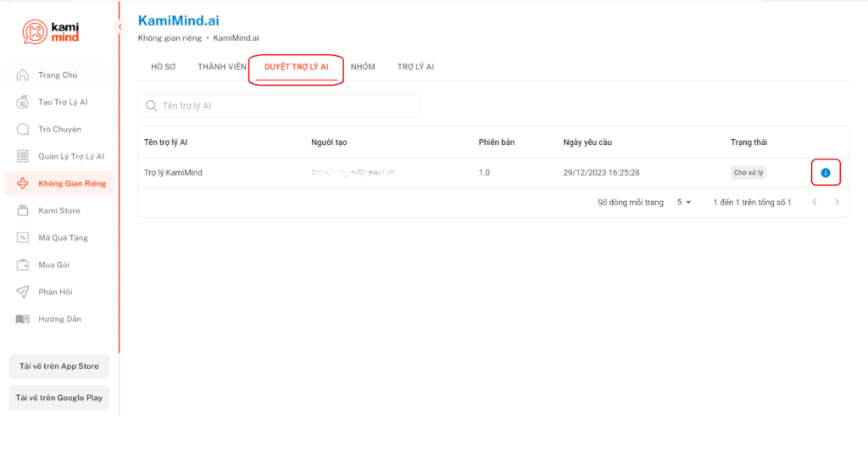This screenshot has width=868, height=452.
Task: Focus the Tên trợ lý AI search field
Action: 279,106
